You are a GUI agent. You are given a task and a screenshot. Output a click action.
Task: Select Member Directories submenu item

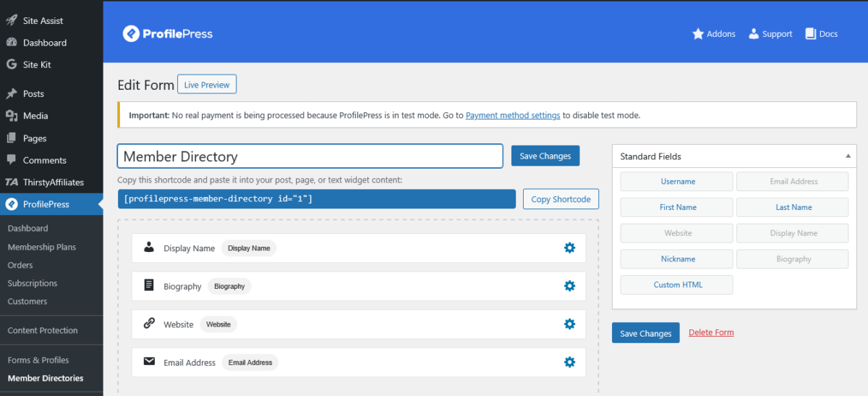click(46, 378)
